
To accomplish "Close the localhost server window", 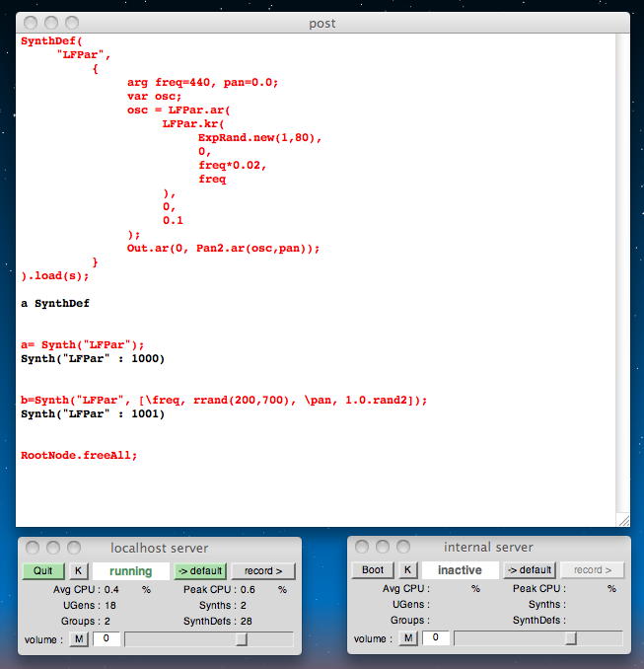I will 33,548.
